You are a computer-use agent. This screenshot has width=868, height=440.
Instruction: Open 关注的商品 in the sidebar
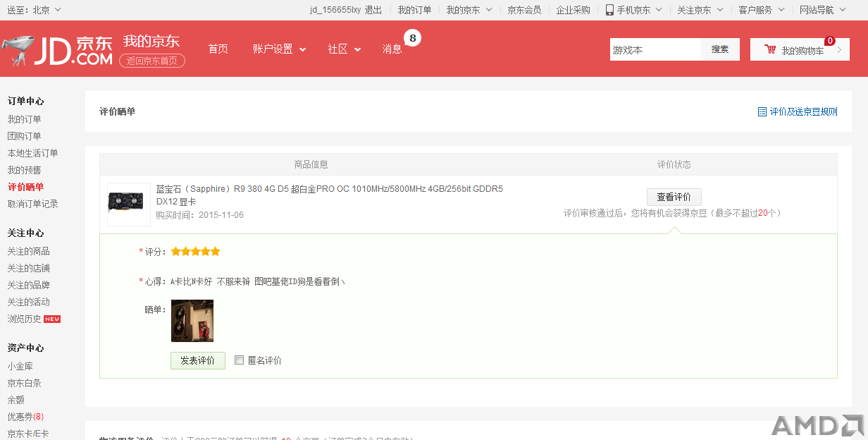tap(29, 251)
